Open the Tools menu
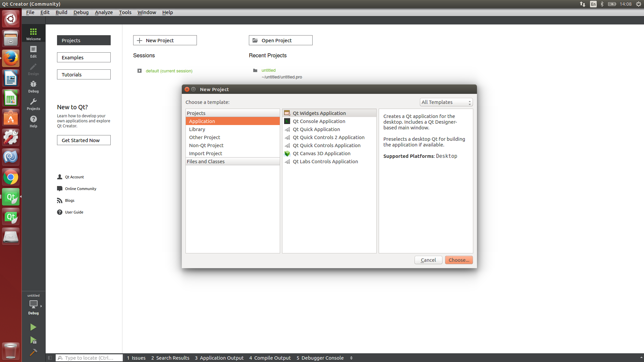Image resolution: width=644 pixels, height=362 pixels. click(125, 12)
